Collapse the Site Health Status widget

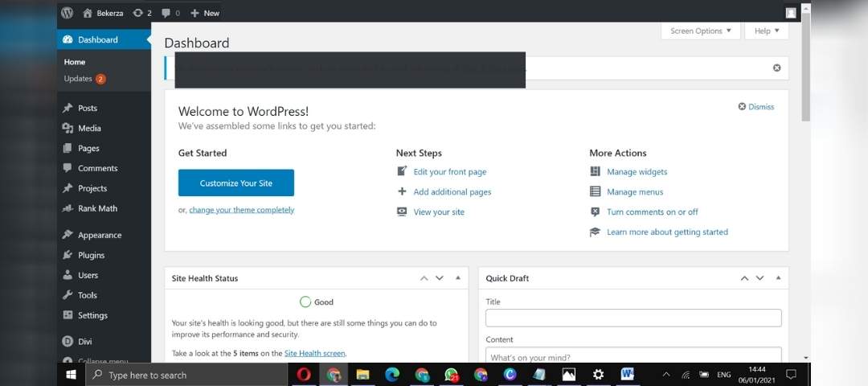click(x=458, y=278)
